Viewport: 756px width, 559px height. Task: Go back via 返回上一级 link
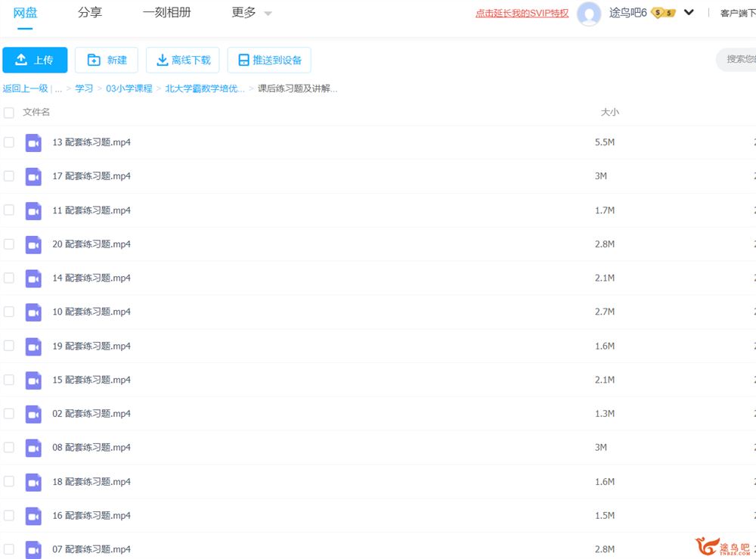click(x=25, y=89)
